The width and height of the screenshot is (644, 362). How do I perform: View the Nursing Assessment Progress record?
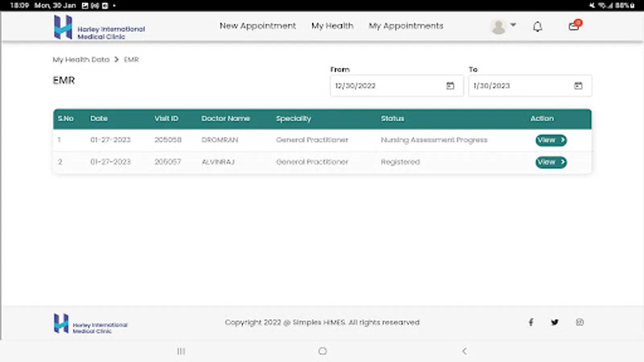click(551, 140)
